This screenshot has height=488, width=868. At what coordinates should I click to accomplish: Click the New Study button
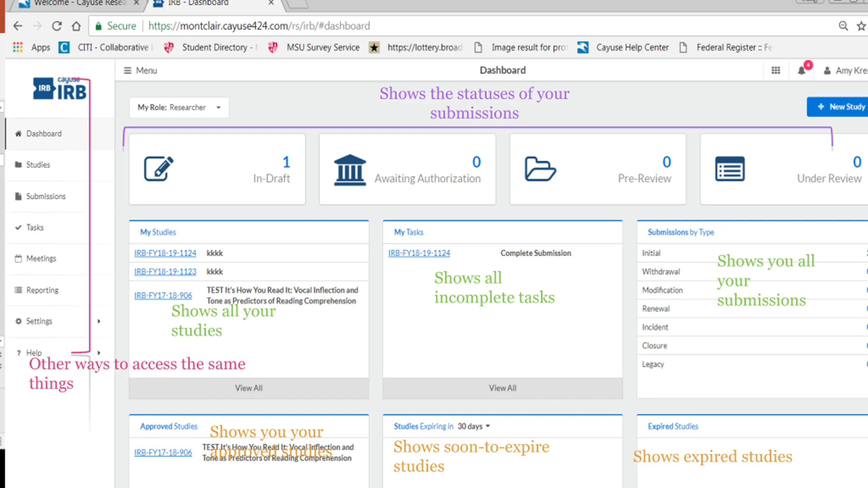837,107
